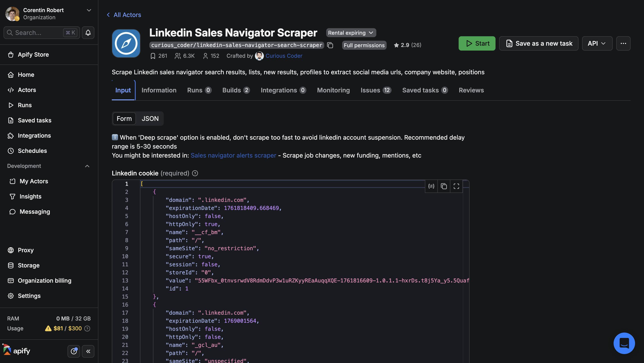Viewport: 644px width, 363px height.
Task: Copy the actor slug to clipboard
Action: (330, 45)
